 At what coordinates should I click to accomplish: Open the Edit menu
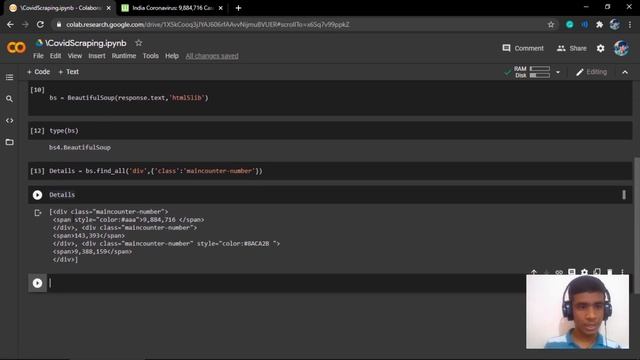55,56
